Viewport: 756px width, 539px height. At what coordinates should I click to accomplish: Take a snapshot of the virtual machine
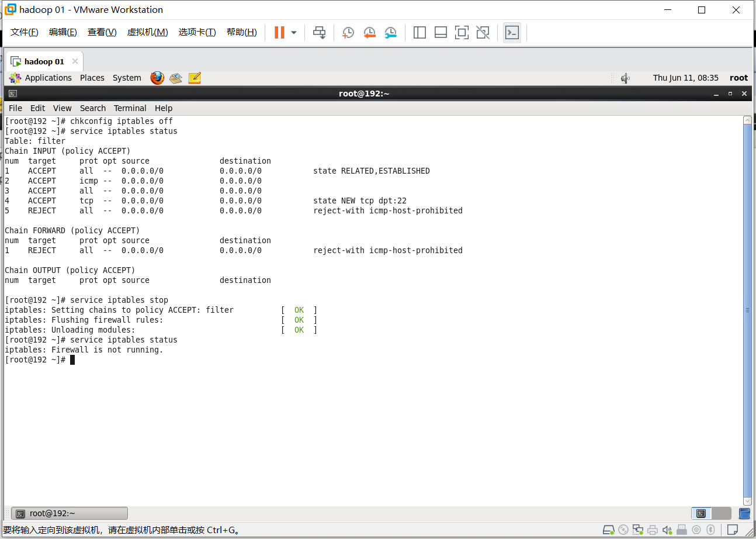point(348,33)
